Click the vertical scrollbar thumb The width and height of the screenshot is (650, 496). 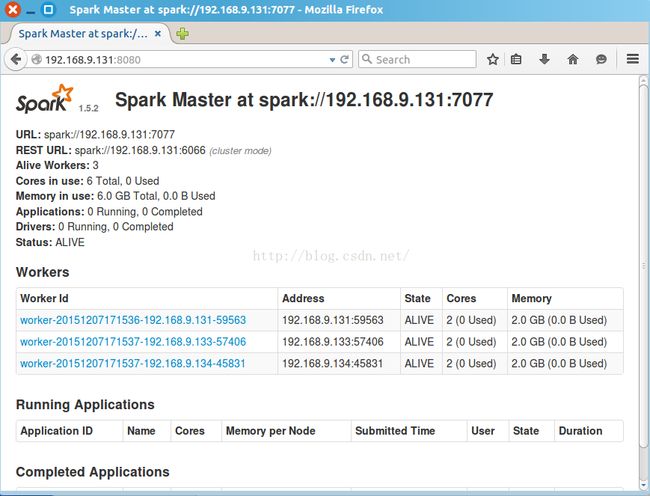(643, 265)
